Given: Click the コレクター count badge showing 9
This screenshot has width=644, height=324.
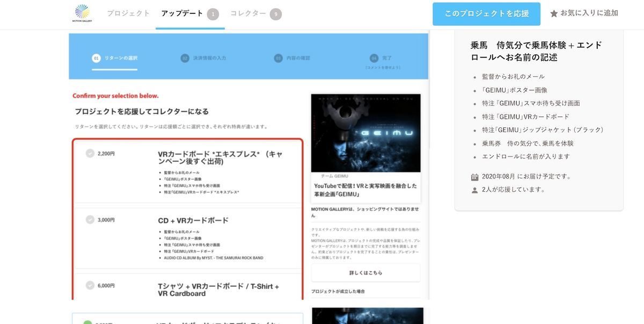Looking at the screenshot, I should pos(276,14).
